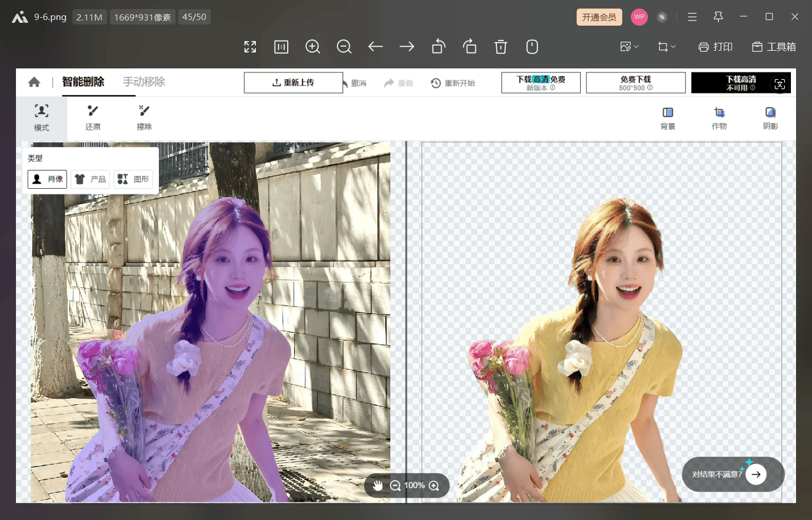Select the 擦除 erase tool
Image resolution: width=812 pixels, height=520 pixels.
pyautogui.click(x=144, y=118)
